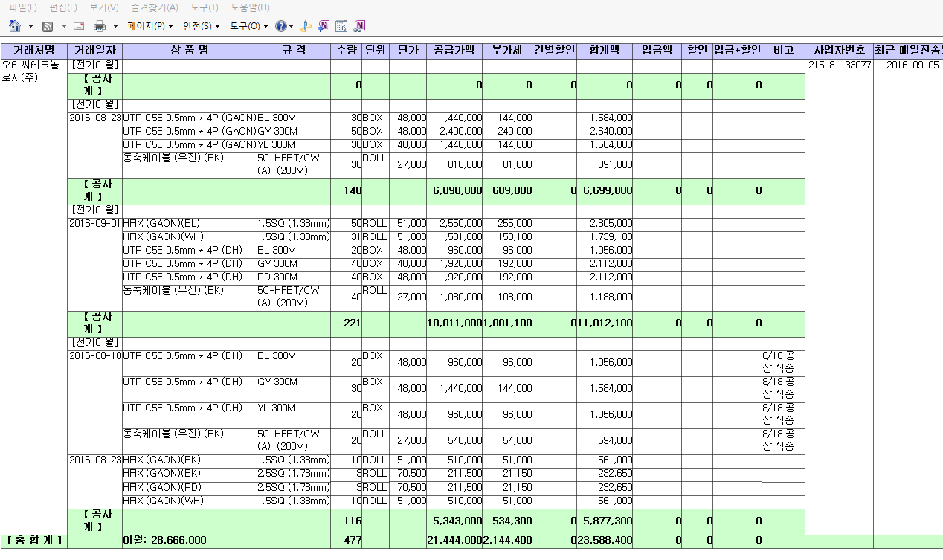Click grand total 23,588,400
This screenshot has width=943, height=560.
(605, 541)
